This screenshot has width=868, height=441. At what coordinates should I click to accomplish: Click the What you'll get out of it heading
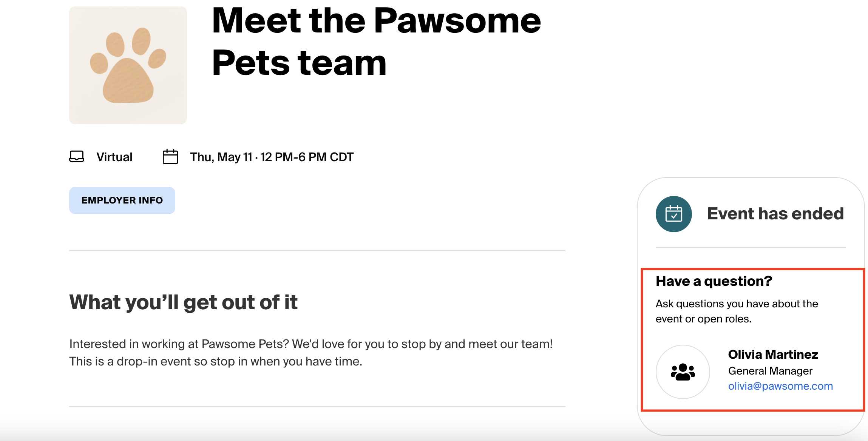(x=184, y=302)
